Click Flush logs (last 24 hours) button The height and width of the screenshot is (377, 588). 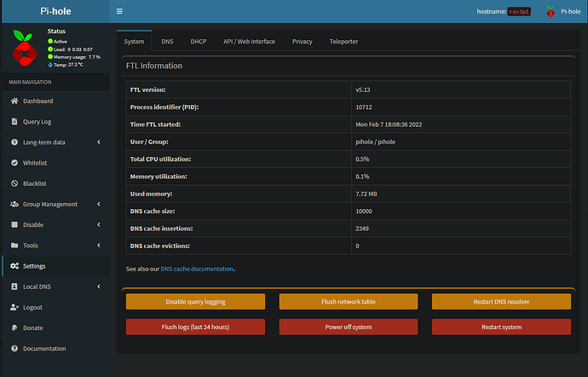(x=195, y=327)
